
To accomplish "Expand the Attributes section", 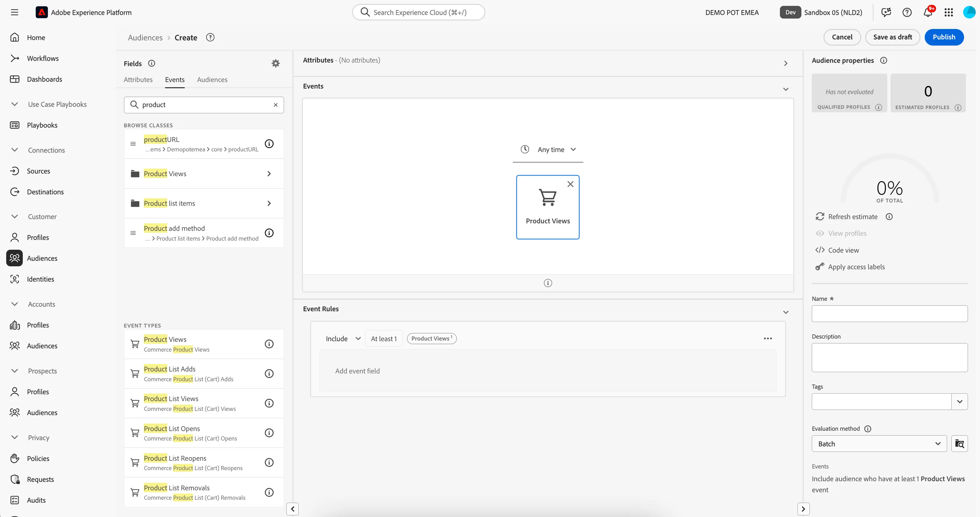I will click(786, 63).
